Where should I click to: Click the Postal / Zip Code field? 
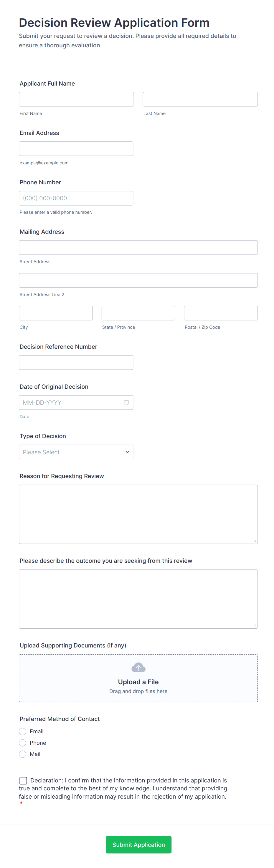[221, 313]
